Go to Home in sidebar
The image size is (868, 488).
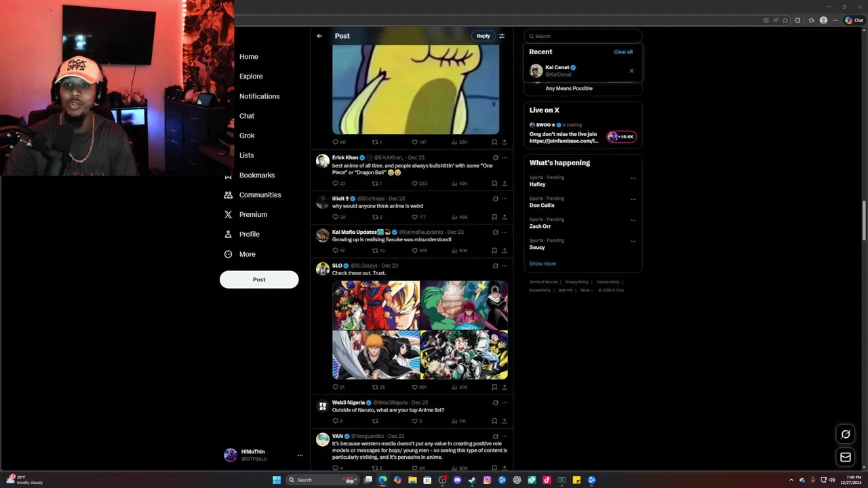click(248, 57)
